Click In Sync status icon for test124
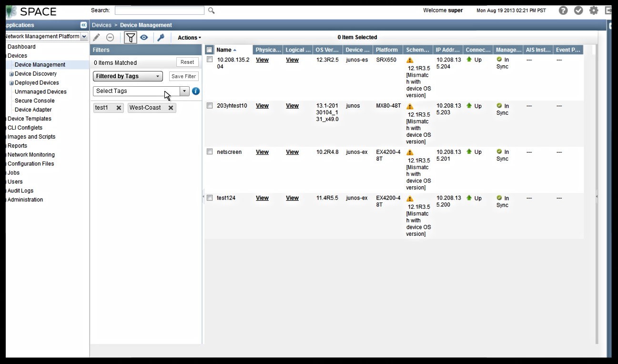The image size is (618, 364). pos(499,198)
